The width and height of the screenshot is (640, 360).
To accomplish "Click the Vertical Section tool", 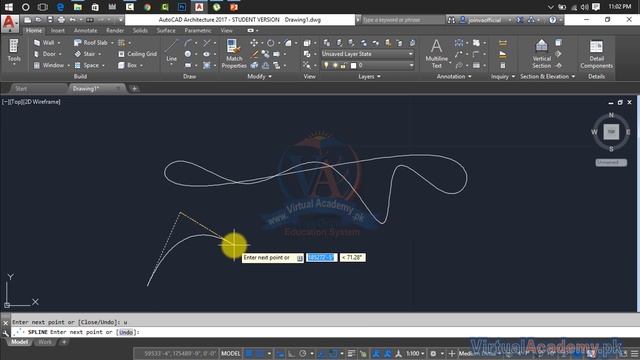I will 542,53.
